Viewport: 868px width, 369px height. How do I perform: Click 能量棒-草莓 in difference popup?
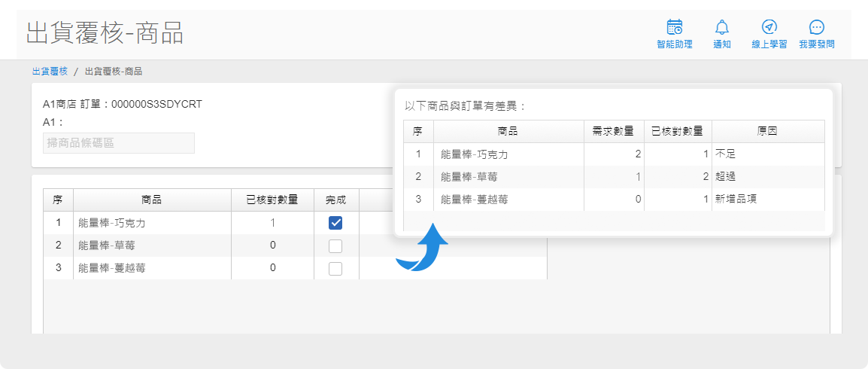point(469,177)
